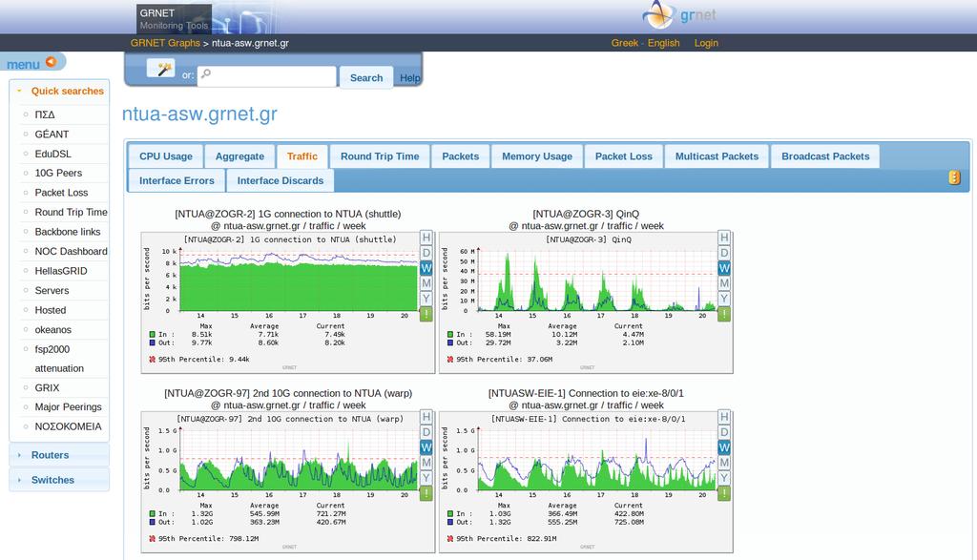977x560 pixels.
Task: Select yearly view for NTUA@ZOGR-97 warp graph
Action: tap(426, 478)
